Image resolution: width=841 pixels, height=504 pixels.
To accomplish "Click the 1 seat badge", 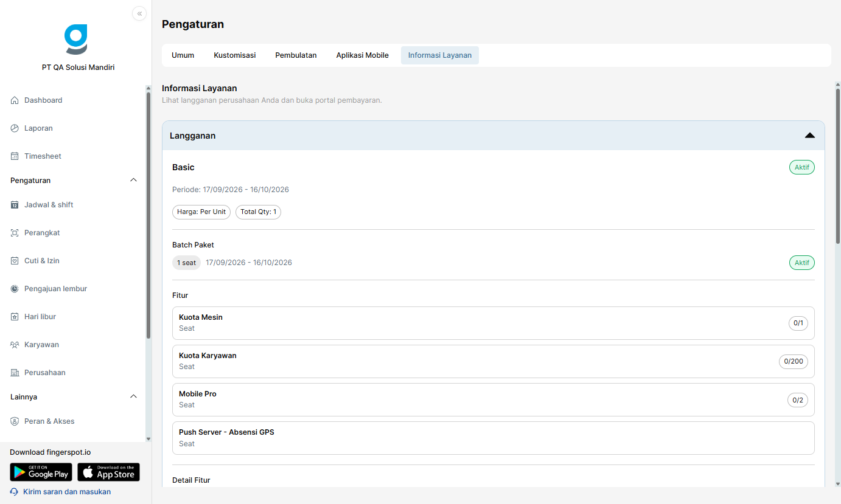I will point(186,263).
